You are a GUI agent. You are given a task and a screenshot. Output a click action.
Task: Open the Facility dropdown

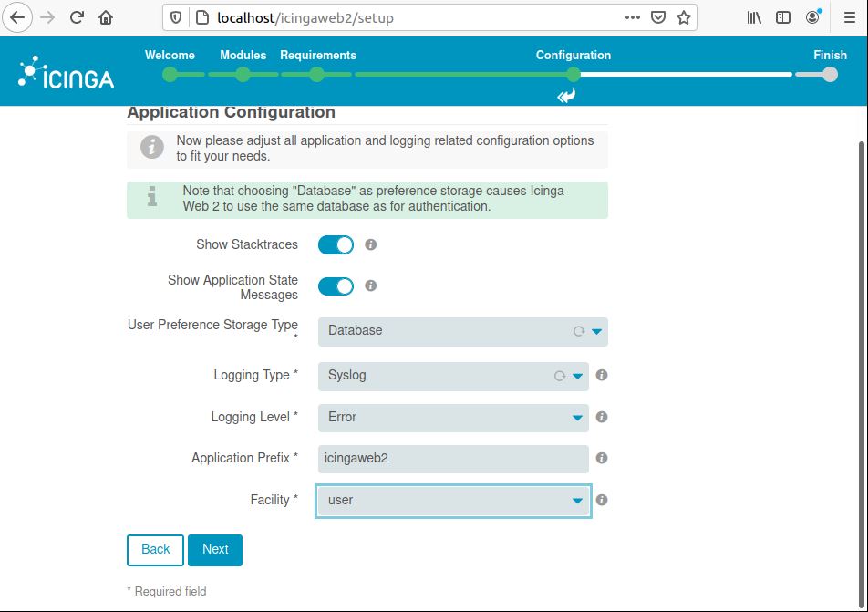pos(453,501)
